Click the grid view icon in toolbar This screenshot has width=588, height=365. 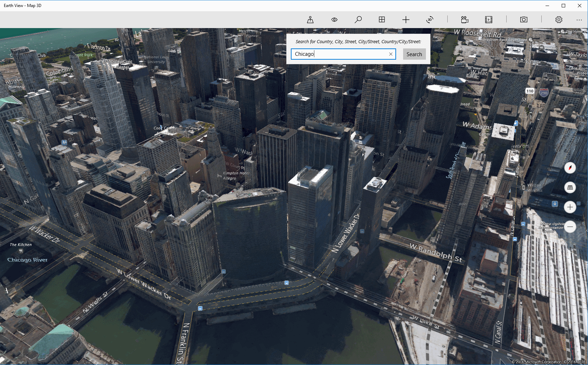click(x=382, y=20)
